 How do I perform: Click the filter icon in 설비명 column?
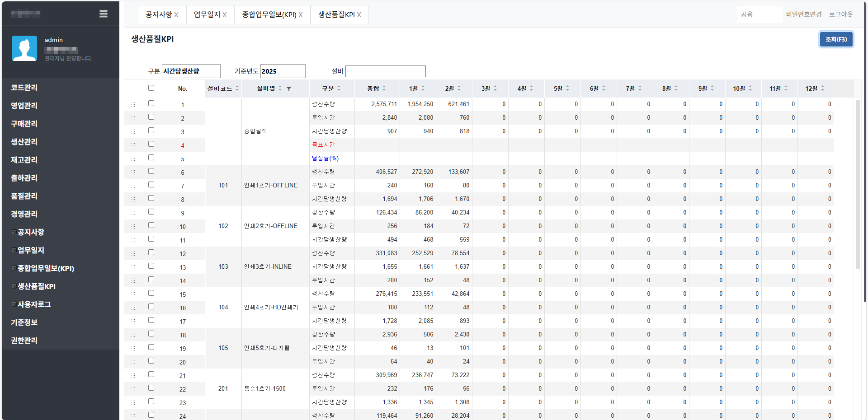pos(289,89)
